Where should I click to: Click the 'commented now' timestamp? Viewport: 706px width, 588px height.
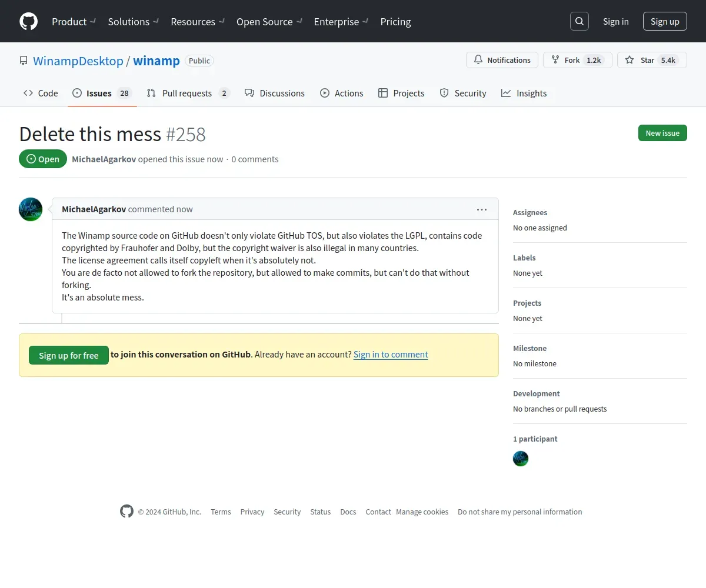pyautogui.click(x=161, y=209)
